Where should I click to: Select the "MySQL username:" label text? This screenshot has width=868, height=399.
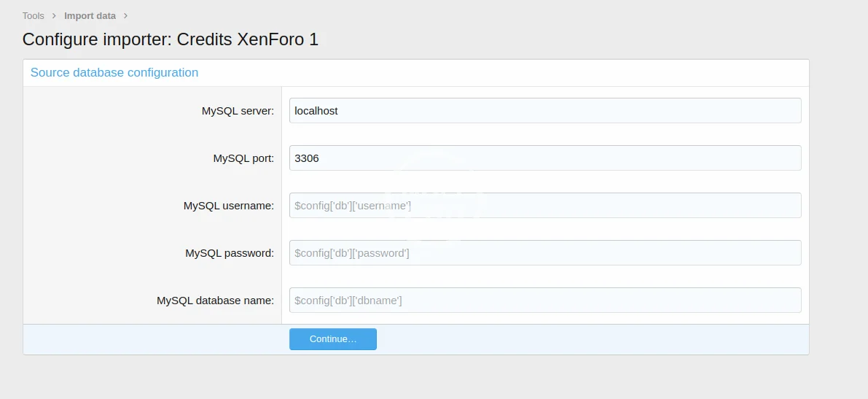pos(228,206)
